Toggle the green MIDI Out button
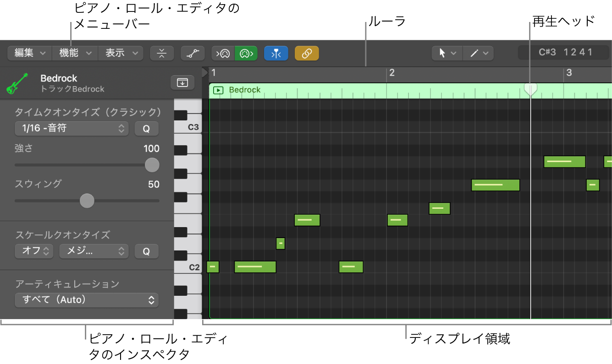 tap(246, 53)
